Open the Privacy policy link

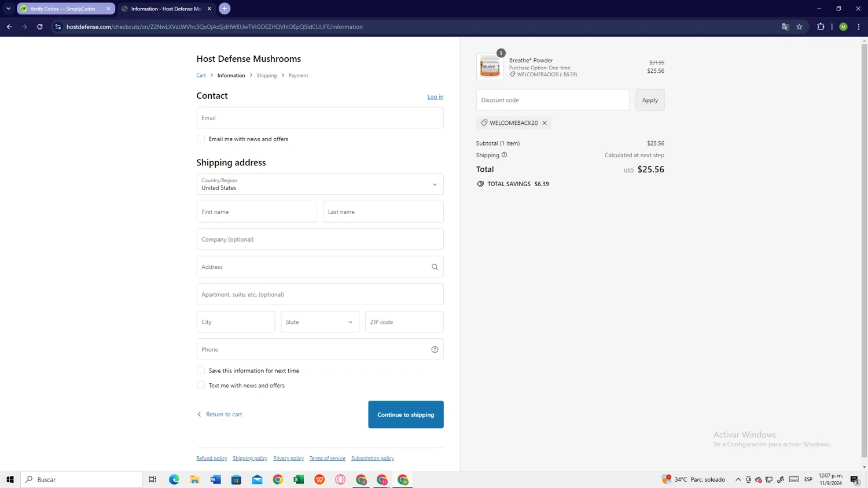point(288,459)
